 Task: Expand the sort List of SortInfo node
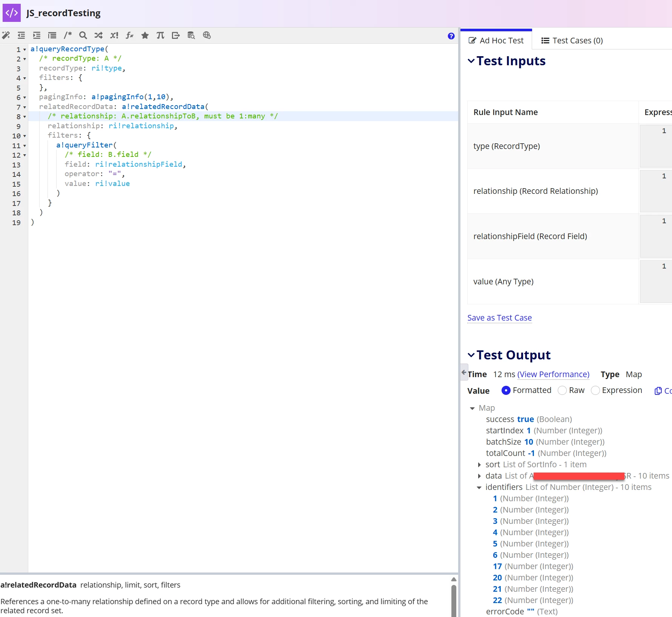point(479,465)
